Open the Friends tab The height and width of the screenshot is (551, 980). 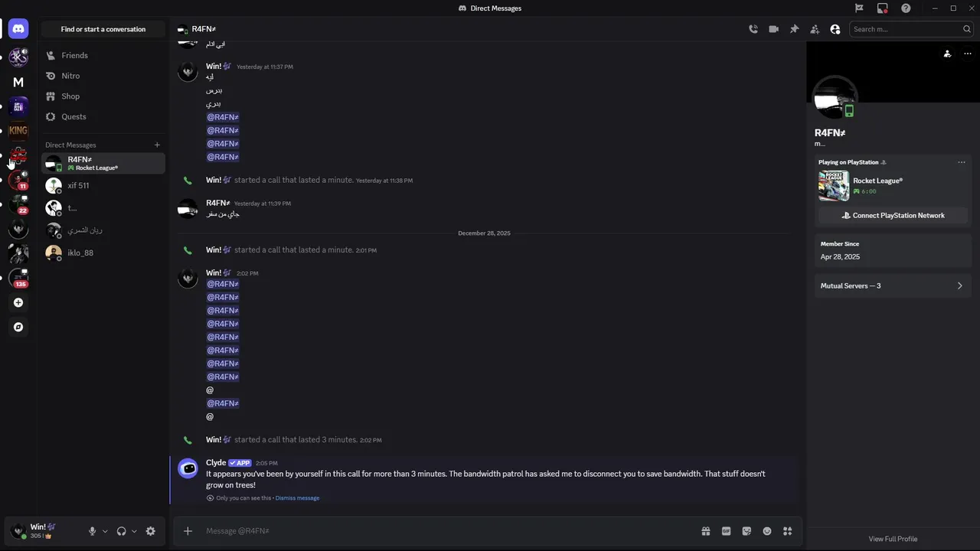point(74,55)
